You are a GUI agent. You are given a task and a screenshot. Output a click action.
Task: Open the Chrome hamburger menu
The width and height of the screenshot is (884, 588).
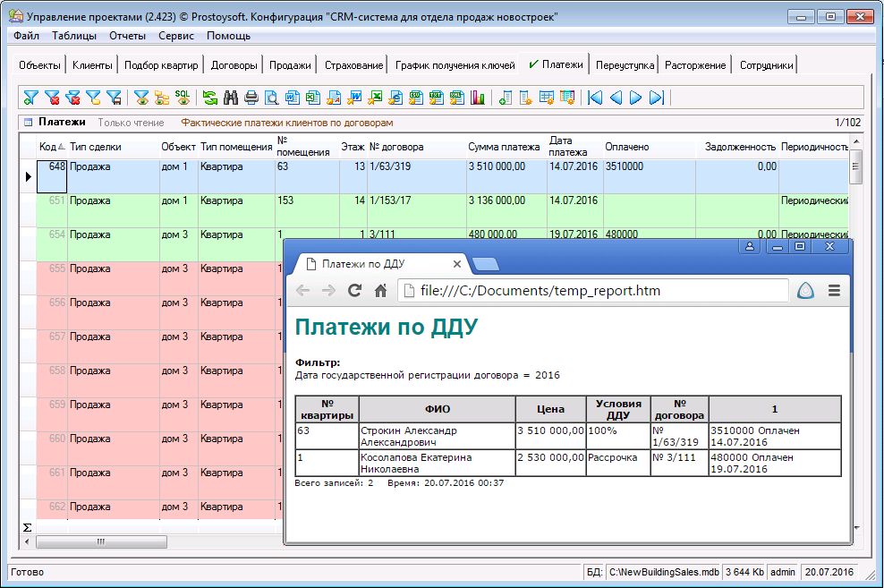(x=834, y=290)
